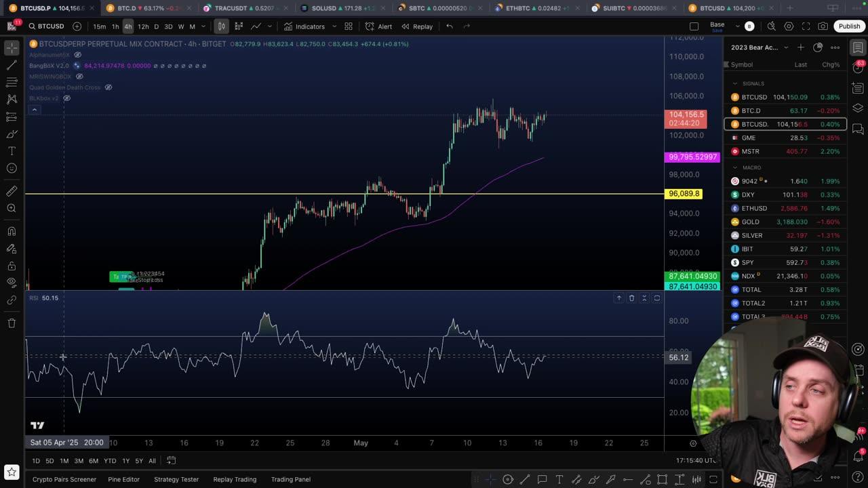This screenshot has width=868, height=488.
Task: Expand the chart style dropdown arrow
Action: pos(270,26)
